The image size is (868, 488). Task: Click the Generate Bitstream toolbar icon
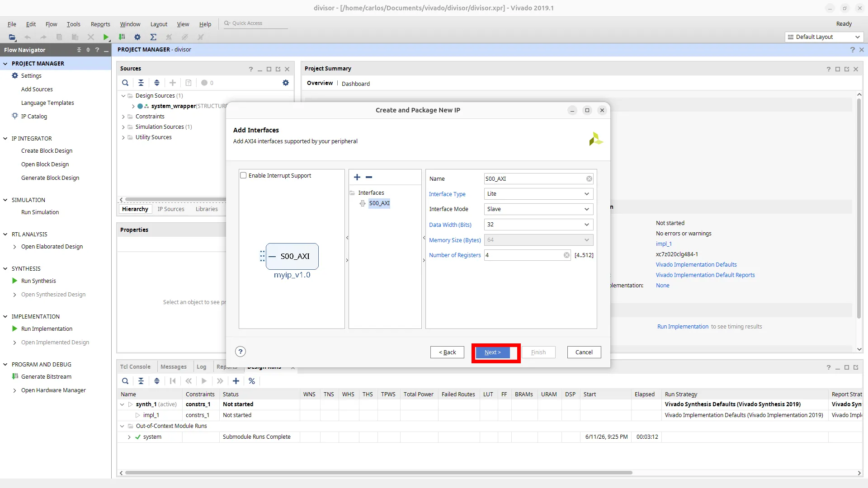(x=122, y=37)
